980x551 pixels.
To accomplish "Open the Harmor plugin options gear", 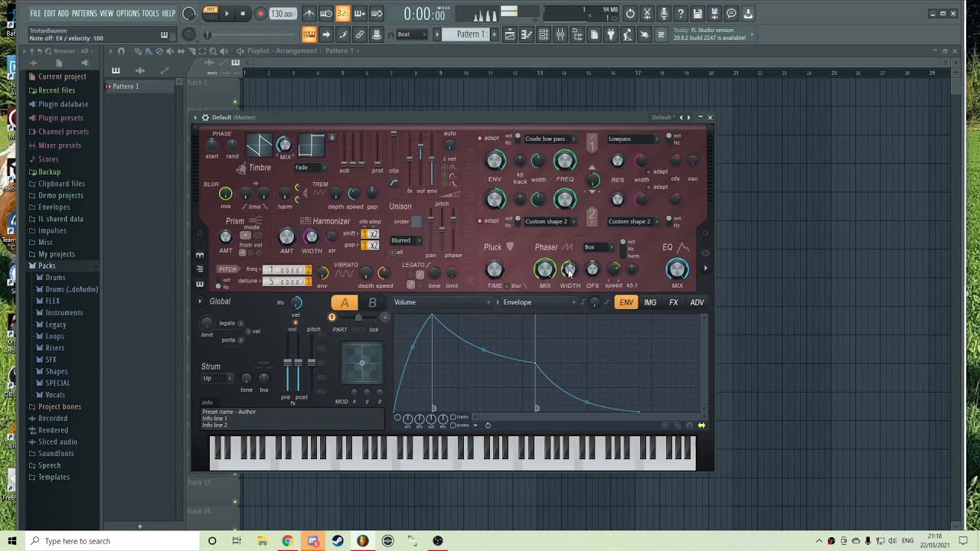I will [205, 117].
